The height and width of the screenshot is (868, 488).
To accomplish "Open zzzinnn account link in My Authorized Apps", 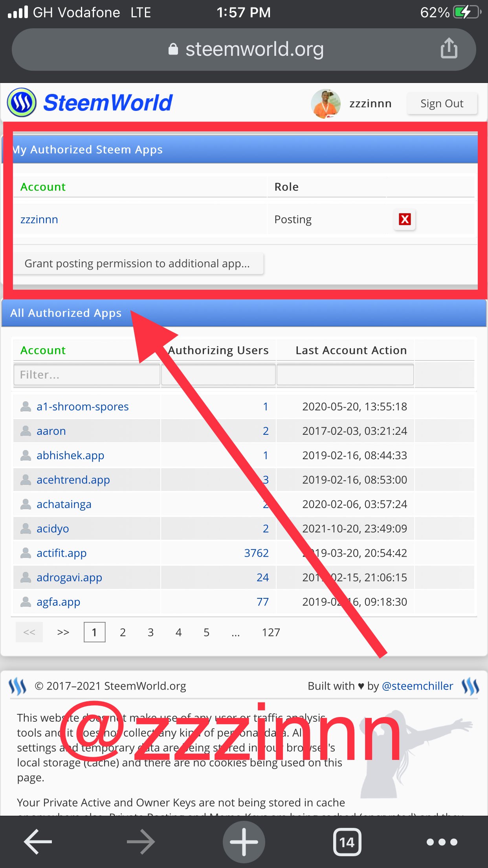I will (x=39, y=219).
